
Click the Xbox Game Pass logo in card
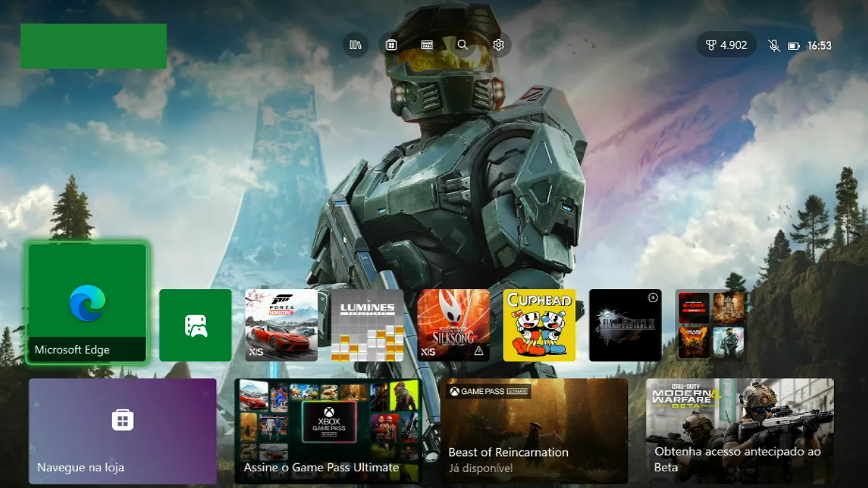tap(329, 421)
